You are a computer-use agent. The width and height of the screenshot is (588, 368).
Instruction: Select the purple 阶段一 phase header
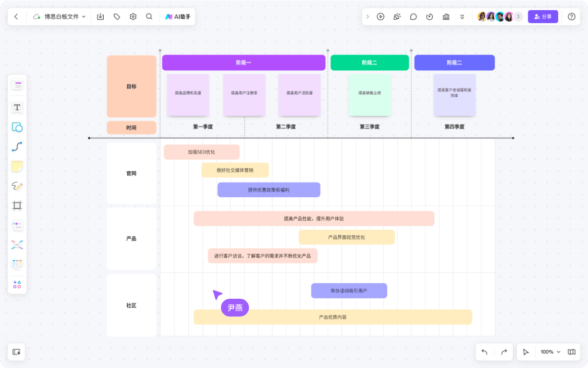point(244,63)
